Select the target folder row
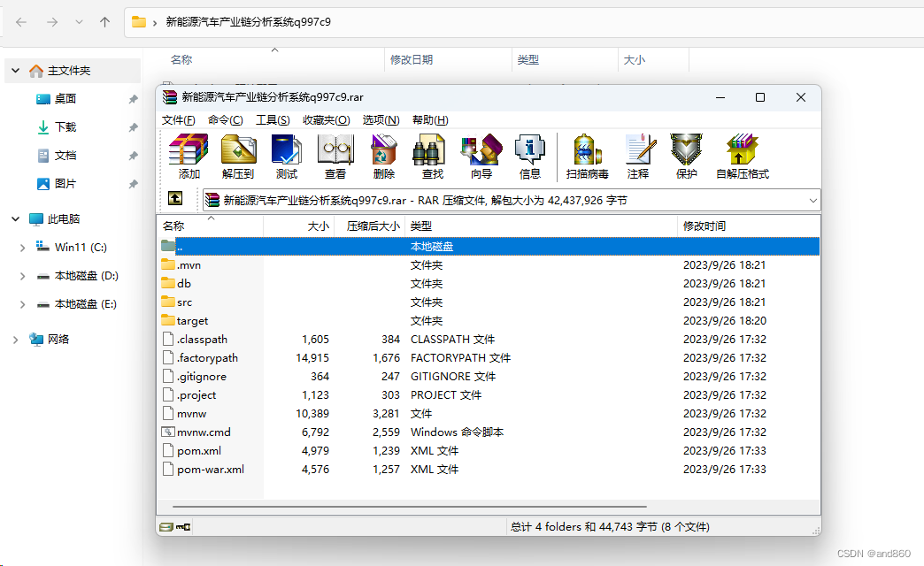Viewport: 924px width, 566px height. pos(489,320)
